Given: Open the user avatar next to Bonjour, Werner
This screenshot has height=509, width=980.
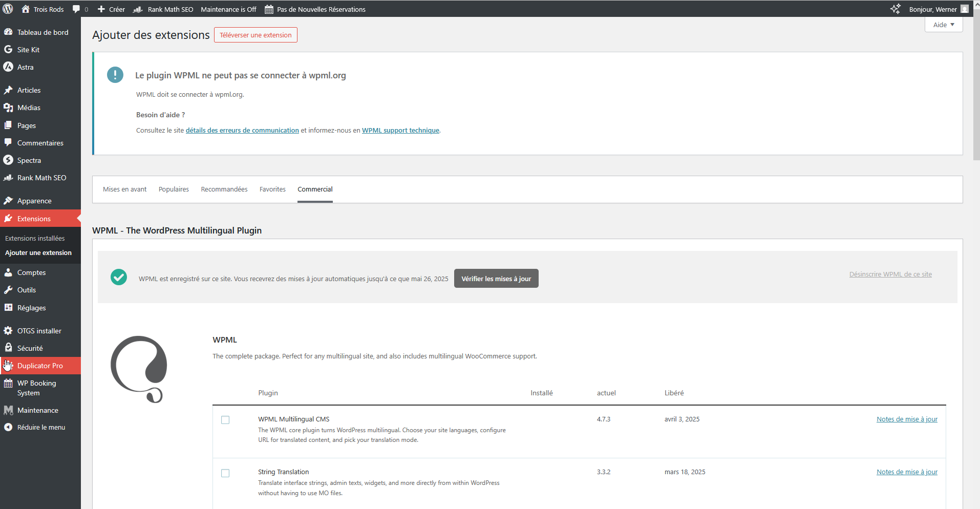Looking at the screenshot, I should 965,9.
